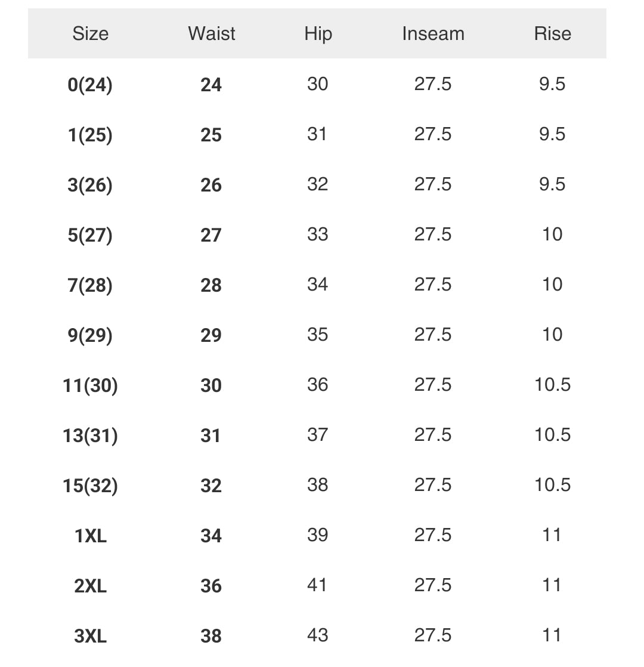Screen dimensions: 644x667
Task: Click the Waist column header
Action: (211, 33)
